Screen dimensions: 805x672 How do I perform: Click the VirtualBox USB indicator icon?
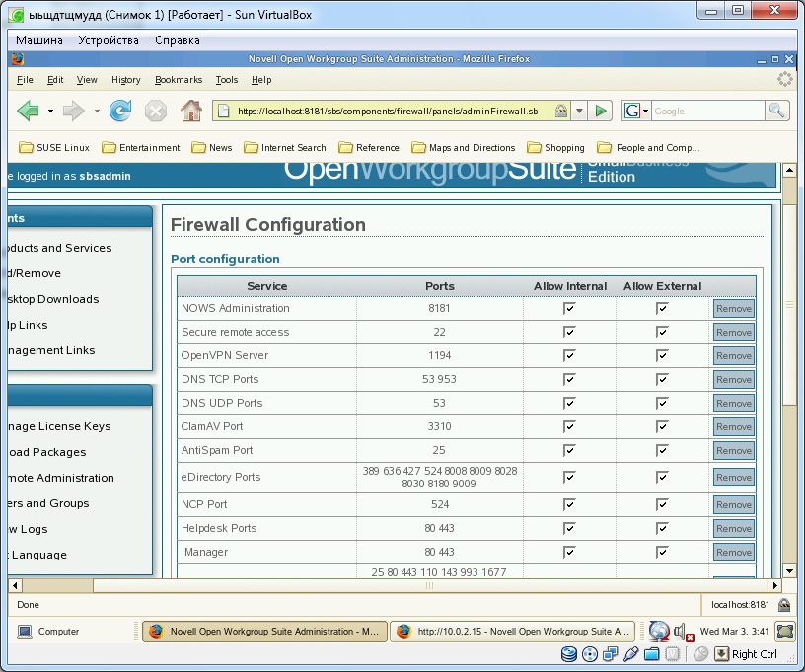click(x=631, y=654)
